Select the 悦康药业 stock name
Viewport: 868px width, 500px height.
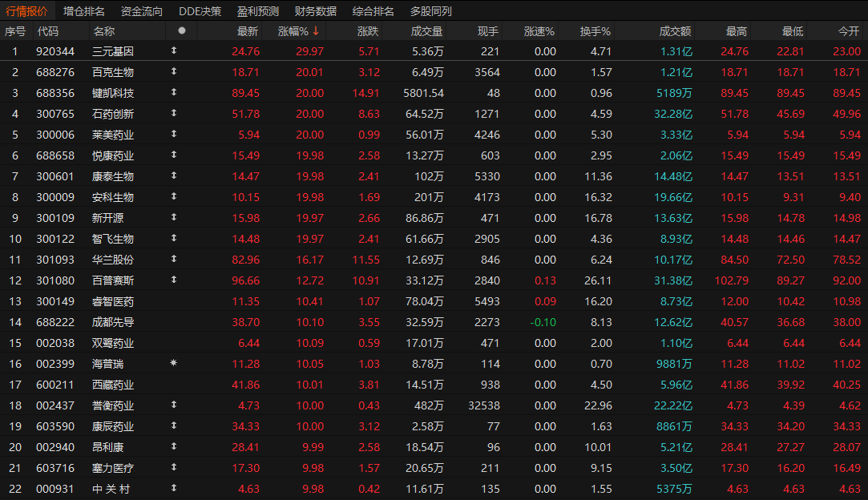[113, 156]
